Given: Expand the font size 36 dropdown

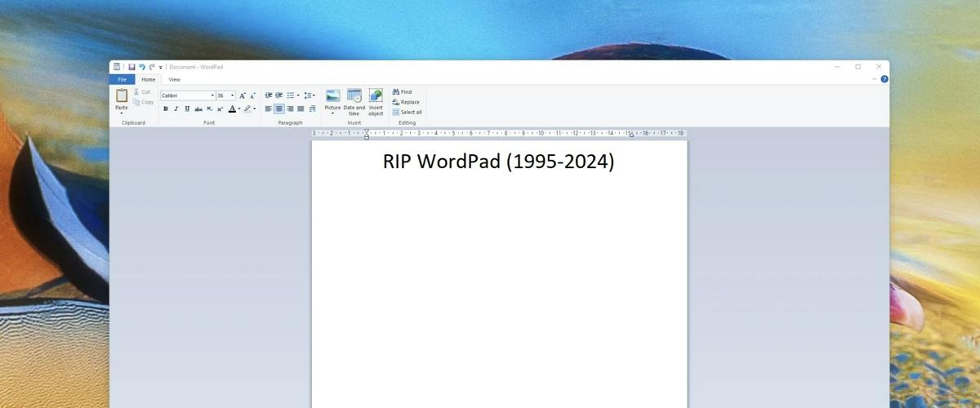Looking at the screenshot, I should [x=232, y=95].
